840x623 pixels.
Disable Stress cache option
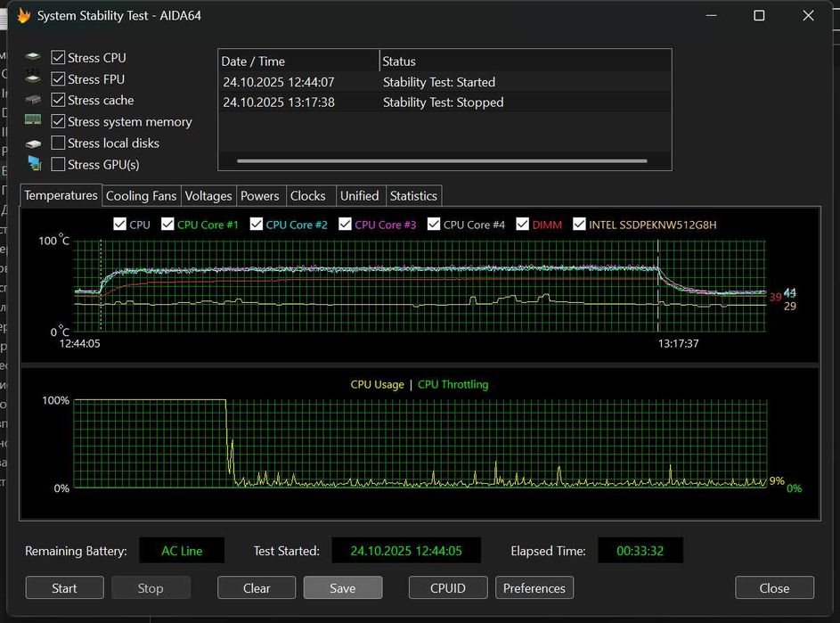58,100
